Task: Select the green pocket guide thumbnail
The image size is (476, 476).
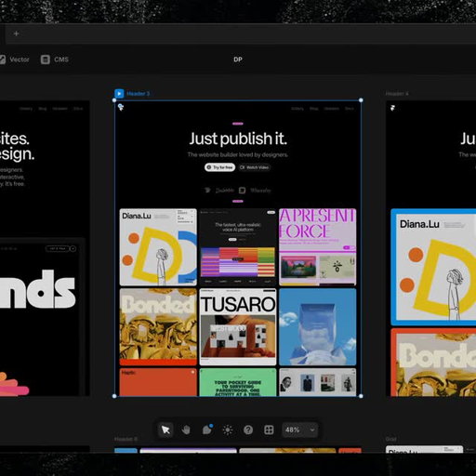Action: [x=238, y=382]
